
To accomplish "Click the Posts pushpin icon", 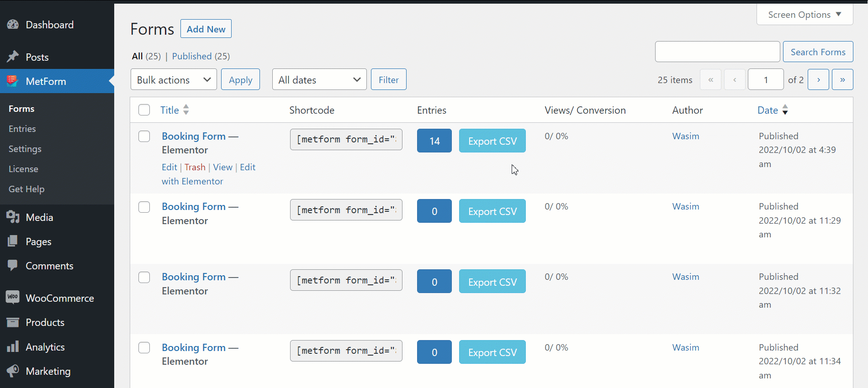I will click(13, 57).
